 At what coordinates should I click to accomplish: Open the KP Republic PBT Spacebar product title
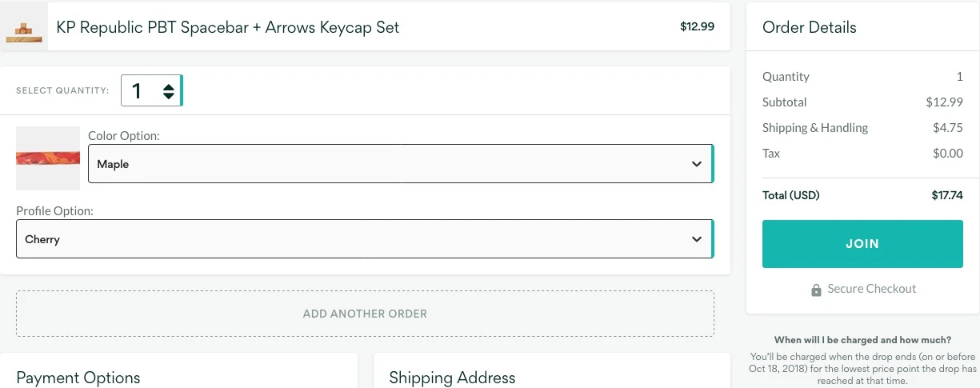coord(227,27)
